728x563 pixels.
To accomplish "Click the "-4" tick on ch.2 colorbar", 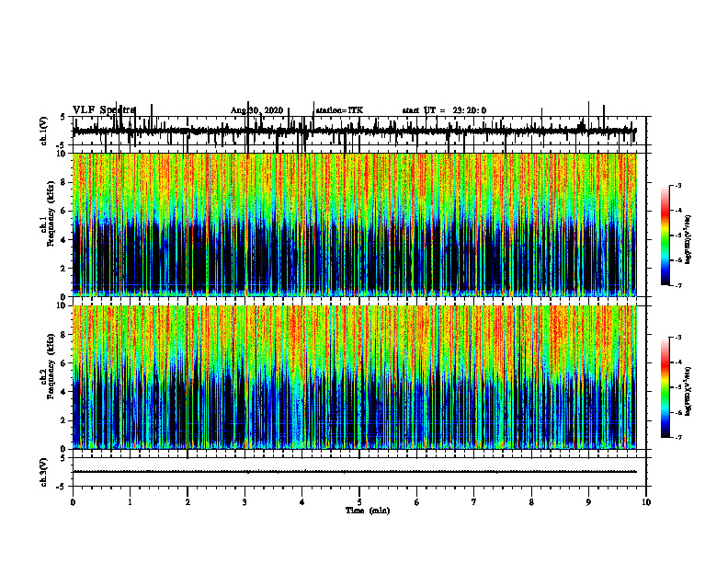I will click(678, 362).
